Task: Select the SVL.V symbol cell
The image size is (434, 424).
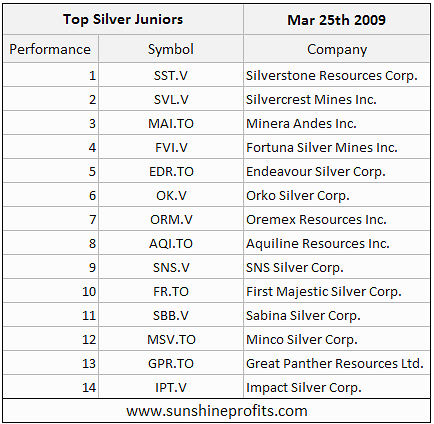Action: [171, 99]
